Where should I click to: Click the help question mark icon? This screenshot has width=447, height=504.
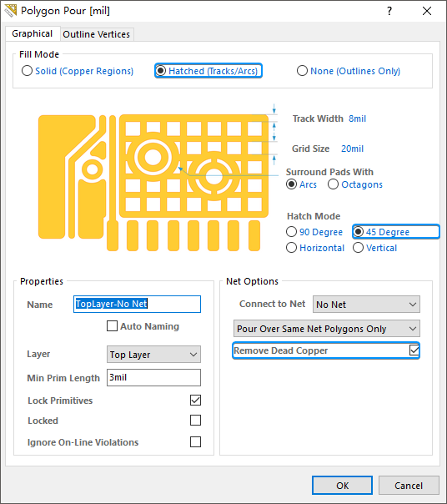[389, 11]
